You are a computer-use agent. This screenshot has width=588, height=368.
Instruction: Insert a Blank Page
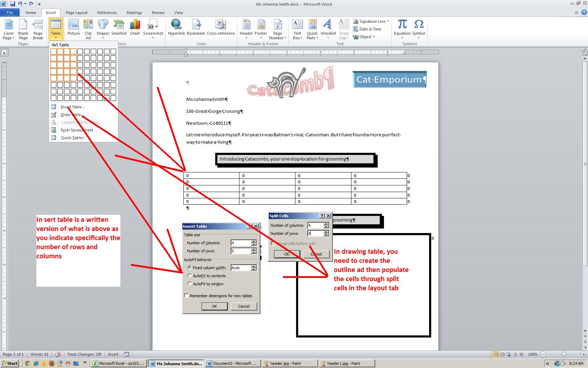click(23, 29)
